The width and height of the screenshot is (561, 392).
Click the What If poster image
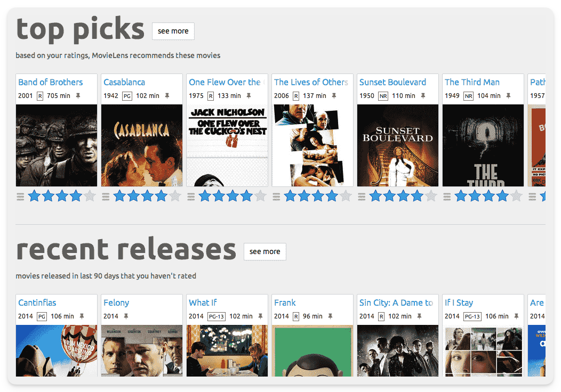click(x=227, y=350)
